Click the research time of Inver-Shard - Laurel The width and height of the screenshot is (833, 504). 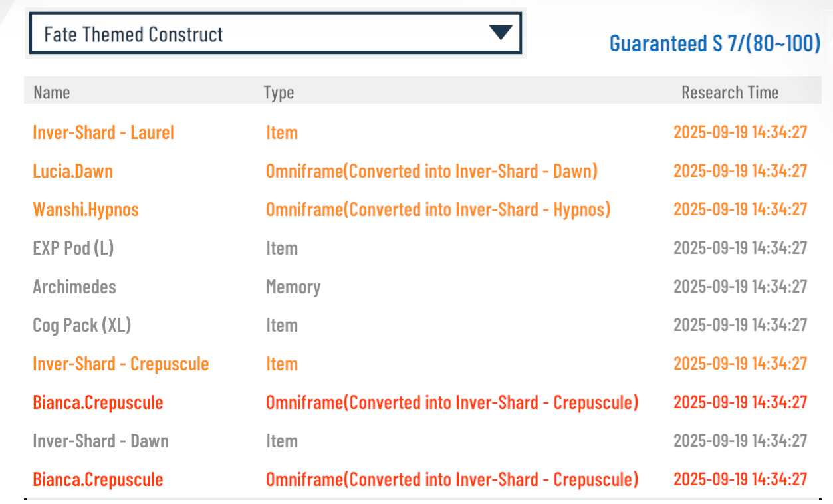tap(741, 132)
